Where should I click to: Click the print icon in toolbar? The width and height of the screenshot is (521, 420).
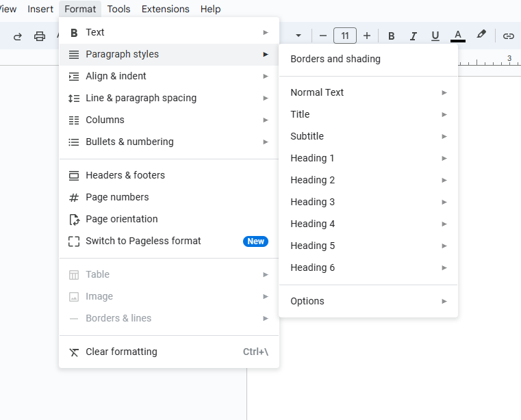[40, 36]
